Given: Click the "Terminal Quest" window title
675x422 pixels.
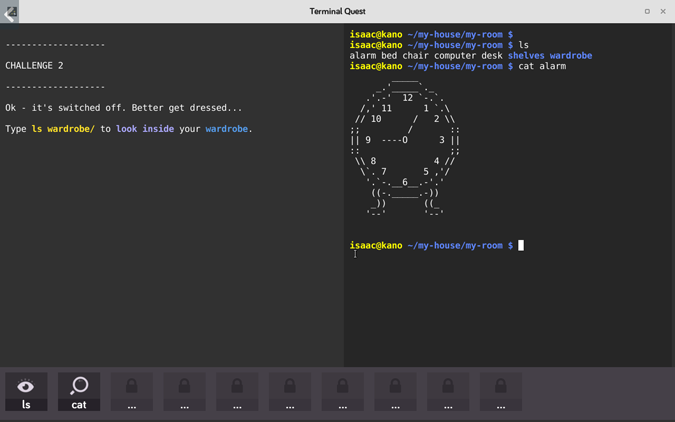Looking at the screenshot, I should (x=337, y=12).
